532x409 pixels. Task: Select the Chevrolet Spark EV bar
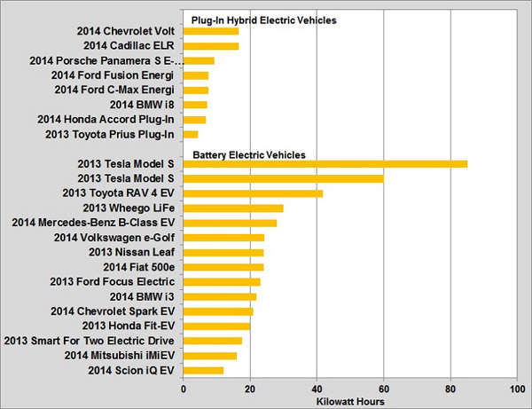click(218, 311)
